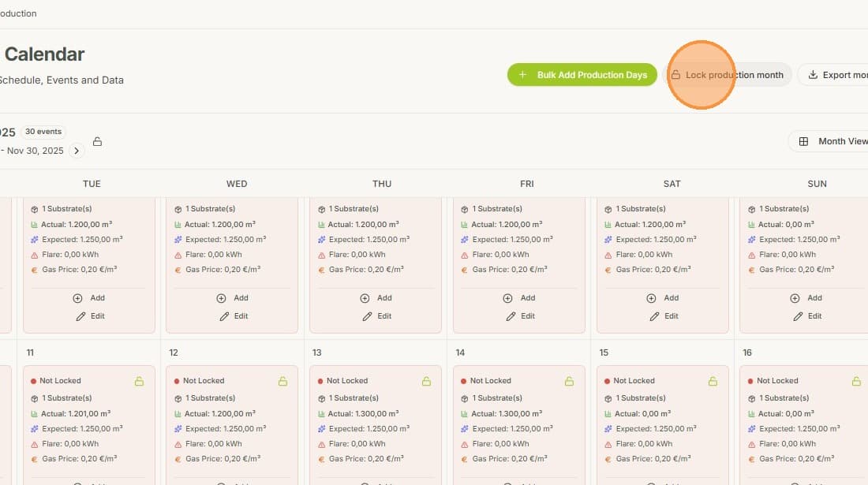The height and width of the screenshot is (485, 868).
Task: Click the red status dot on day 16
Action: (750, 381)
